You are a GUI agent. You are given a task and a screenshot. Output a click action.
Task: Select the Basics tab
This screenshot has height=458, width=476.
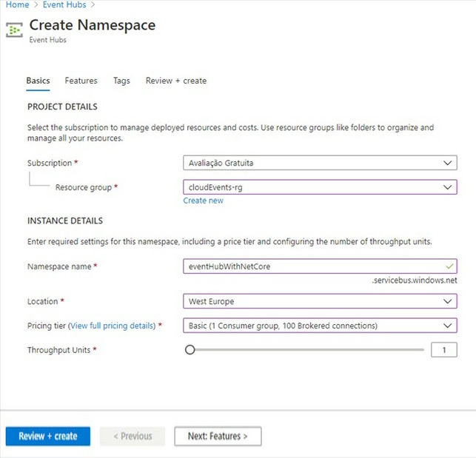point(38,81)
